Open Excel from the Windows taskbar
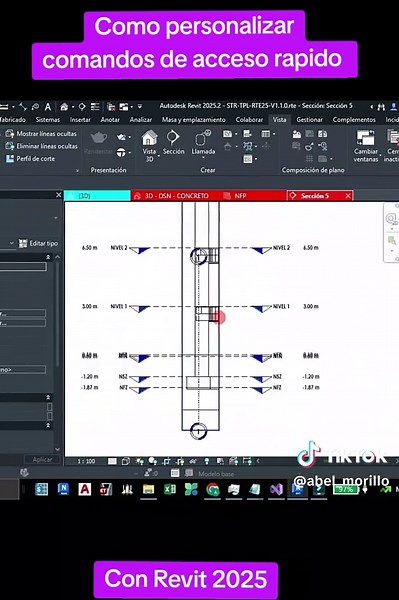This screenshot has width=399, height=600. pyautogui.click(x=169, y=489)
